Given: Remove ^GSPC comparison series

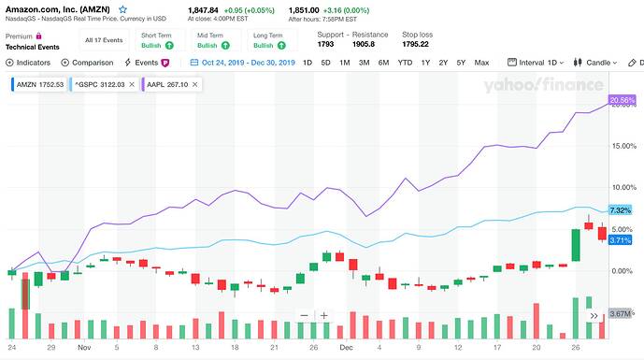Looking at the screenshot, I should (x=132, y=84).
